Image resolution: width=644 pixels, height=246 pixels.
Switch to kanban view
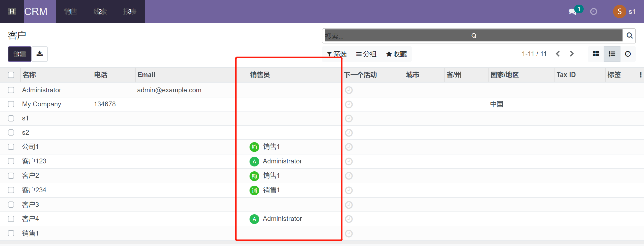coord(596,54)
